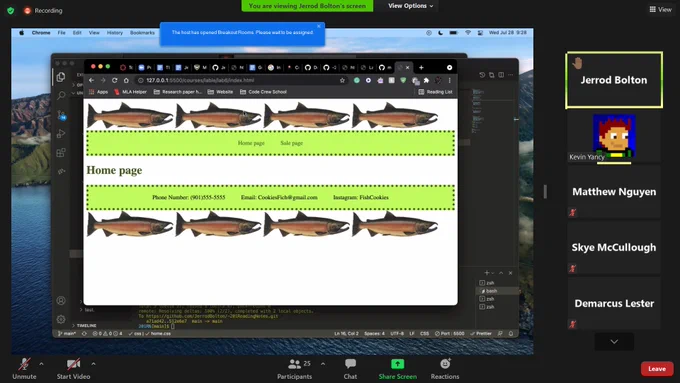Open Chrome Extensions puzzle icon
This screenshot has height=383, width=680.
pos(426,80)
